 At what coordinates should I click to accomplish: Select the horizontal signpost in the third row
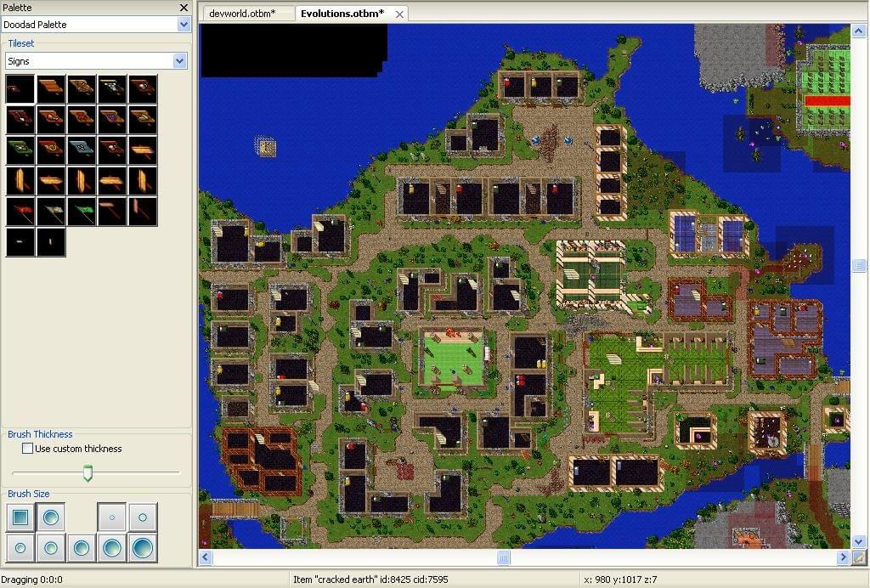point(142,150)
